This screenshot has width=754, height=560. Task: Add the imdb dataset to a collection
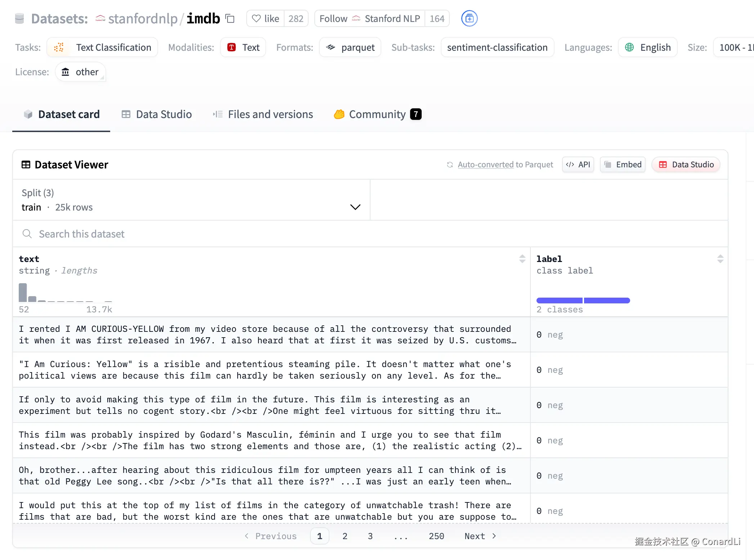pyautogui.click(x=469, y=18)
